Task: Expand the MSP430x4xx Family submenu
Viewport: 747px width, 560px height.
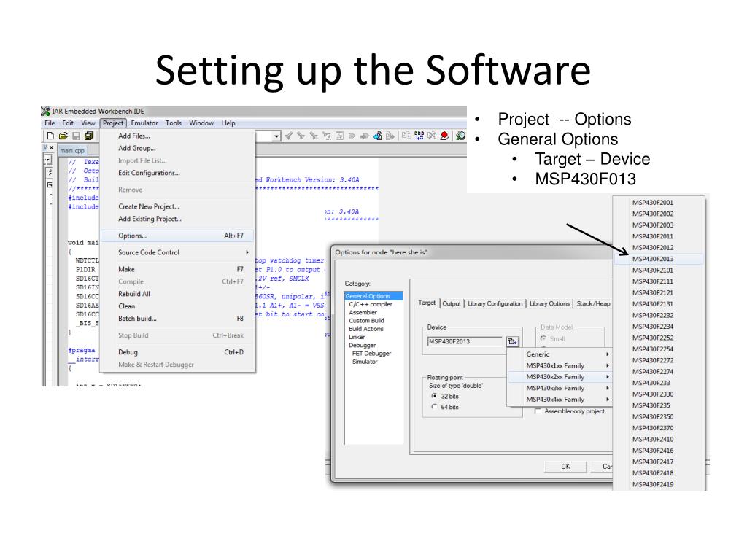Action: pos(560,400)
